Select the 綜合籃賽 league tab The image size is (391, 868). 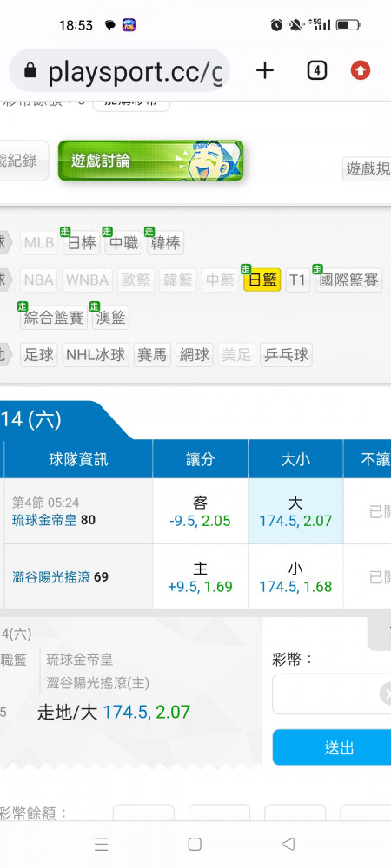click(54, 318)
